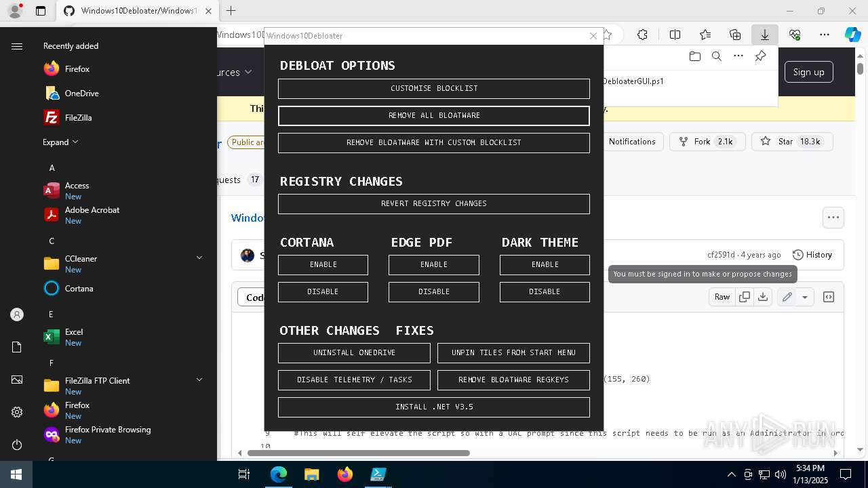Open Pictures icon in Start sidebar
This screenshot has width=868, height=488.
coord(17,380)
